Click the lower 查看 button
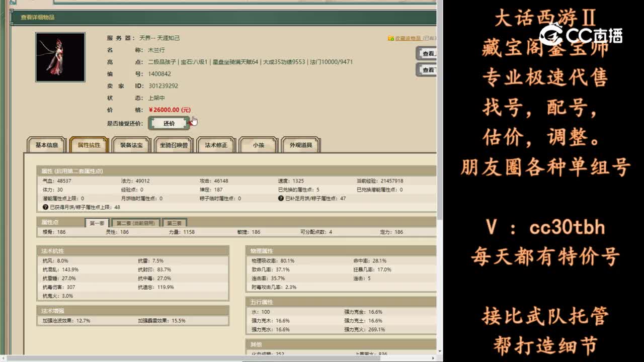644x362 pixels. click(427, 70)
